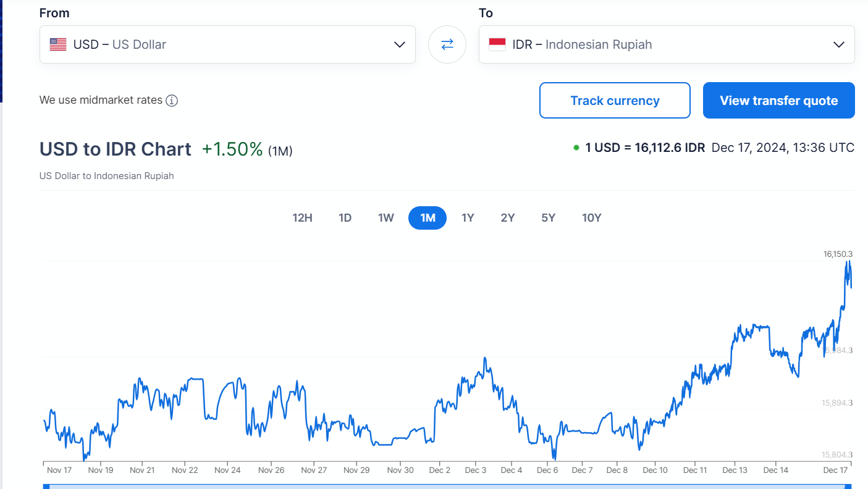Click the swap currencies arrows icon
Image resolution: width=868 pixels, height=489 pixels.
447,44
